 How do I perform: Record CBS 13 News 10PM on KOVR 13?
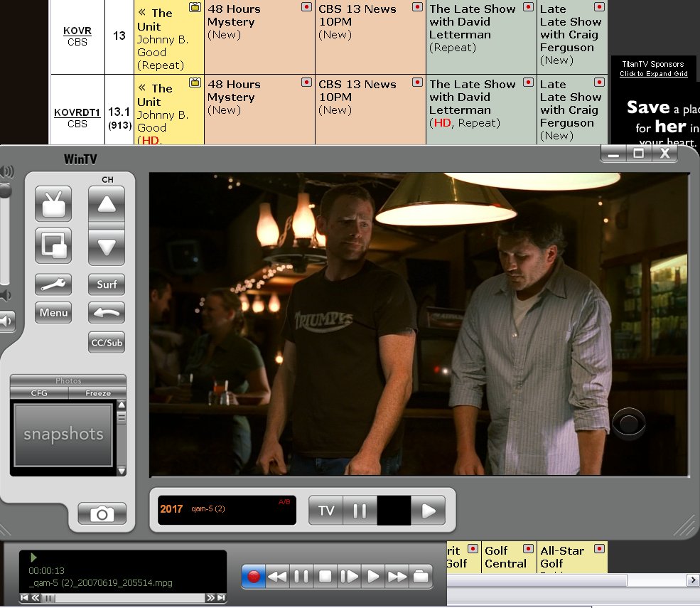click(x=417, y=6)
